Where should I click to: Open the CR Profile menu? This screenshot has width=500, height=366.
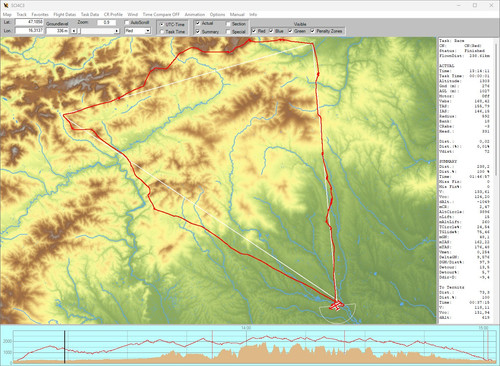113,15
